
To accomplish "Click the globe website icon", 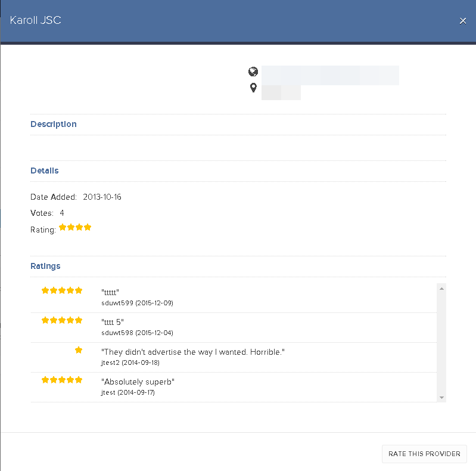I will click(x=253, y=72).
